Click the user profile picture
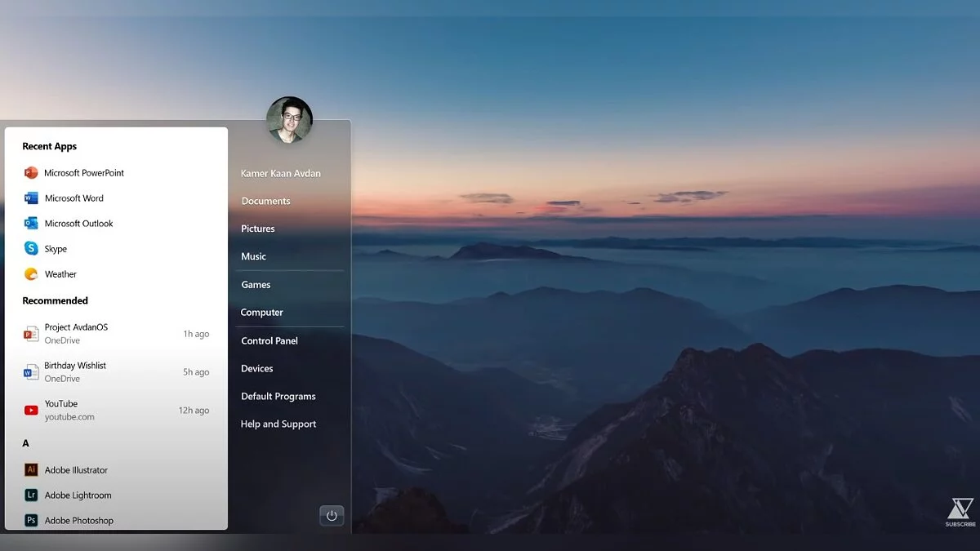 click(x=289, y=120)
